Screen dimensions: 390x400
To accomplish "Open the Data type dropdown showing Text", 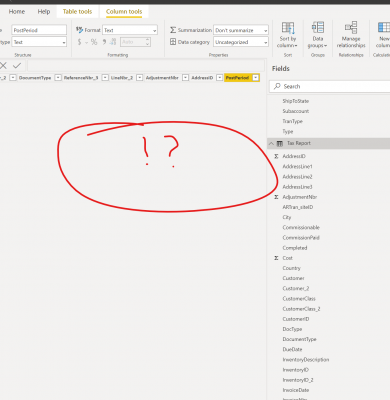I will pos(39,42).
